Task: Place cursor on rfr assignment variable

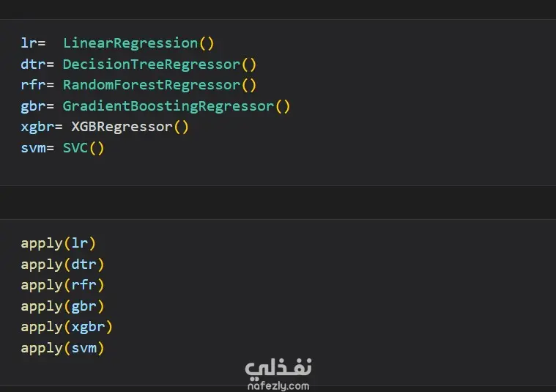Action: click(x=33, y=85)
